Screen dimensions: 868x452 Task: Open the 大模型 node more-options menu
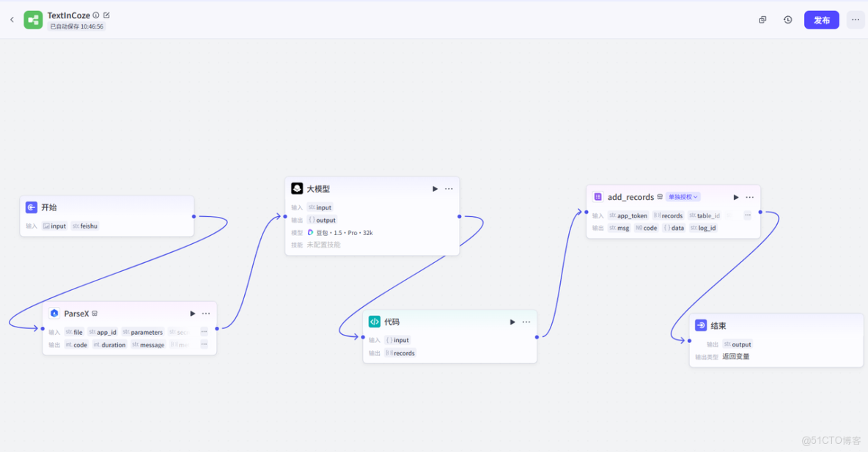449,189
